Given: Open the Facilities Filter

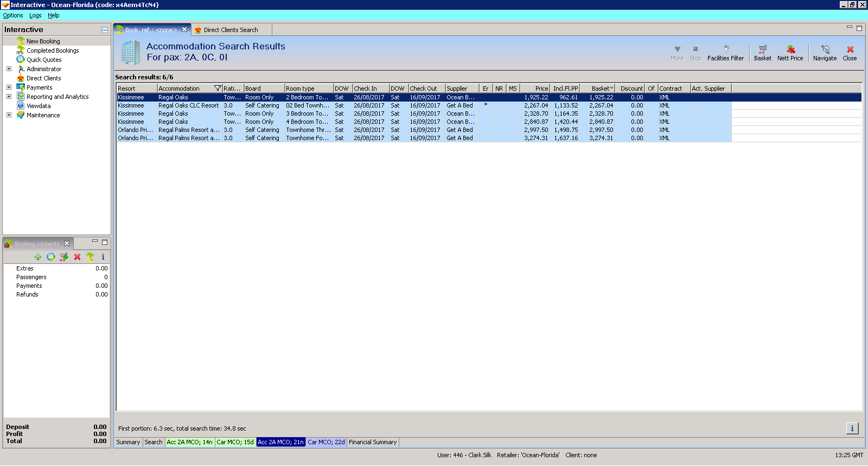Looking at the screenshot, I should [x=725, y=53].
